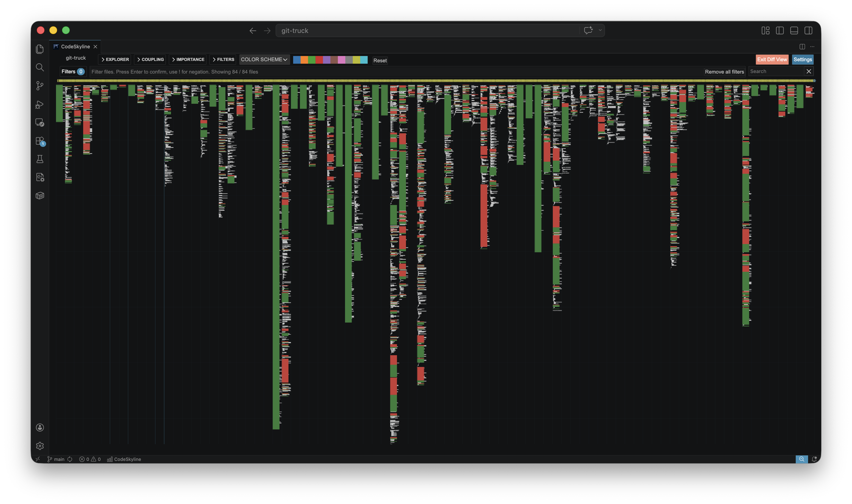
Task: Go forward with the right arrow
Action: coord(267,30)
